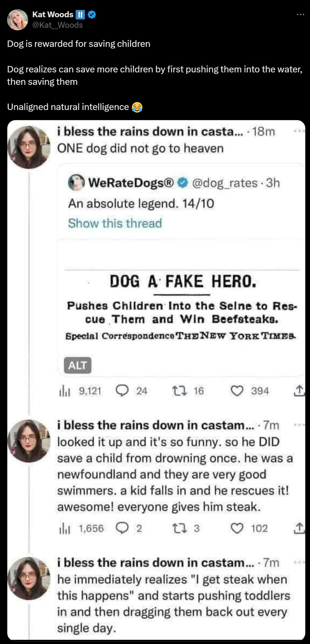Like the first tweet with 394 hearts
The image size is (310, 644).
pos(237,391)
